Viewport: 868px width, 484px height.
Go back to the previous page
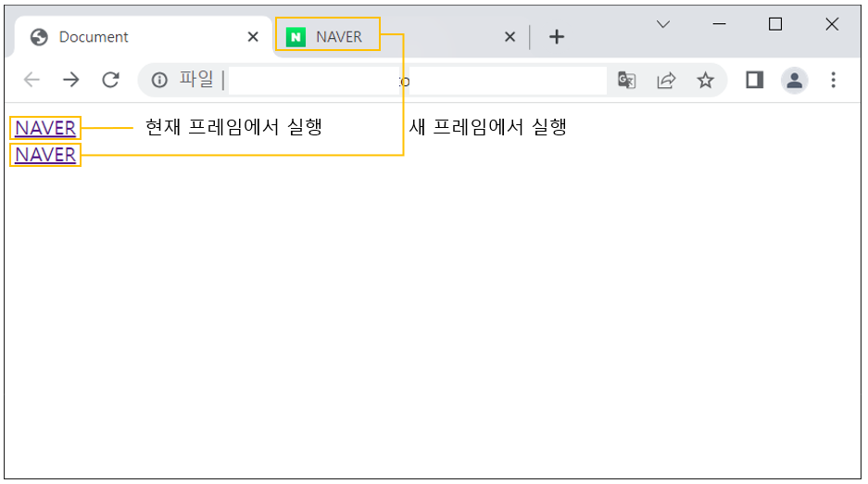[31, 81]
